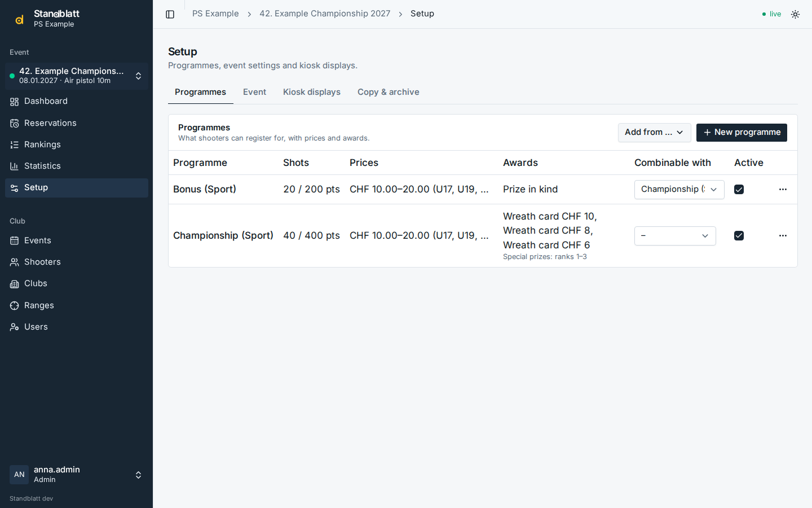
Task: Uncheck Active for Bonus (Sport)
Action: click(739, 190)
